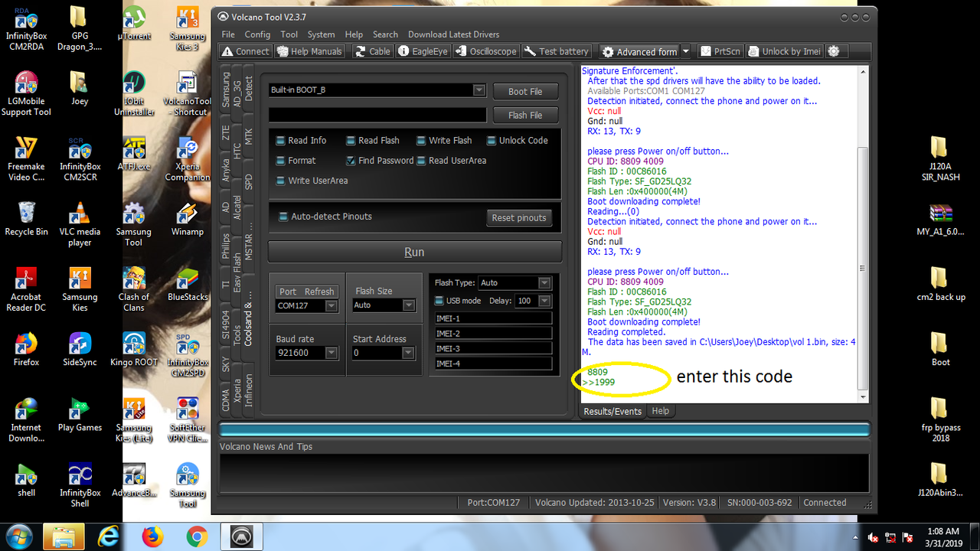Open the COM127 port dropdown
Image resolution: width=980 pixels, height=551 pixels.
pos(332,306)
